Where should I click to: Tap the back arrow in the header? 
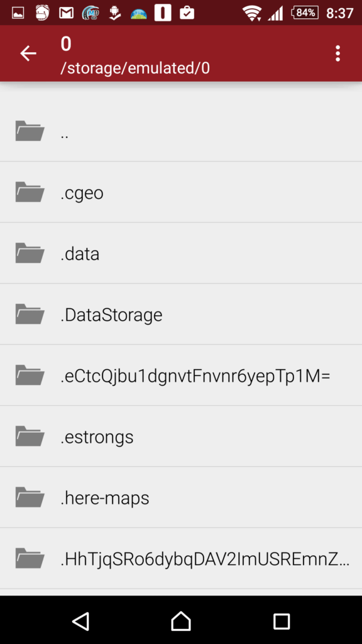pos(28,53)
